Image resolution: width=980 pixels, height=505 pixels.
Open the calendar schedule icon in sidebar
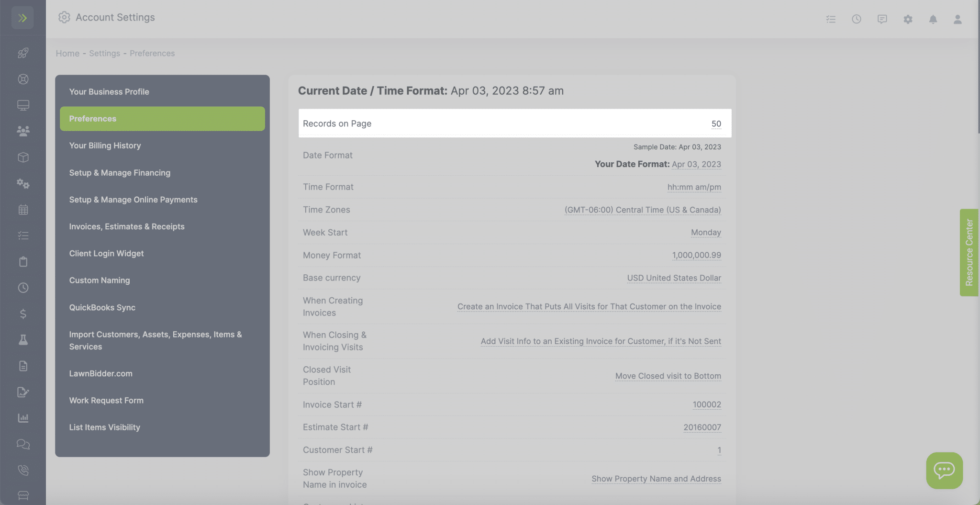point(23,209)
